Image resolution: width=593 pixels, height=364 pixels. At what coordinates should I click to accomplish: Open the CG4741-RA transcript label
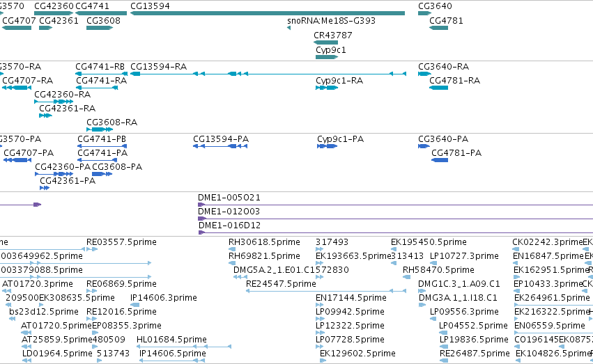pyautogui.click(x=101, y=81)
